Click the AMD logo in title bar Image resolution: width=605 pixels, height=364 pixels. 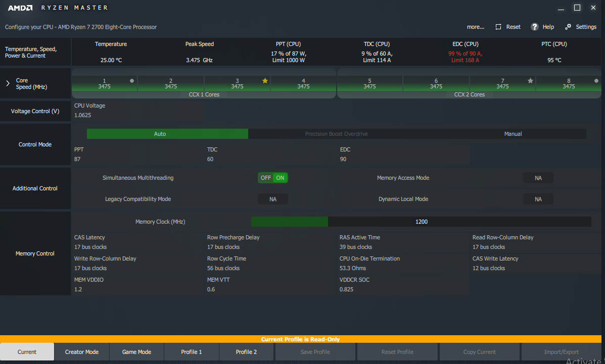coord(20,8)
